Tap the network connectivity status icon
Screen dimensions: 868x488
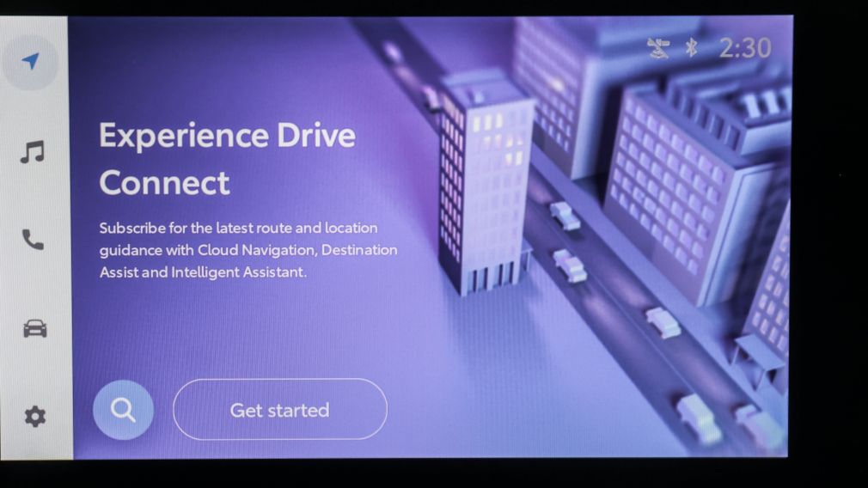[x=658, y=48]
